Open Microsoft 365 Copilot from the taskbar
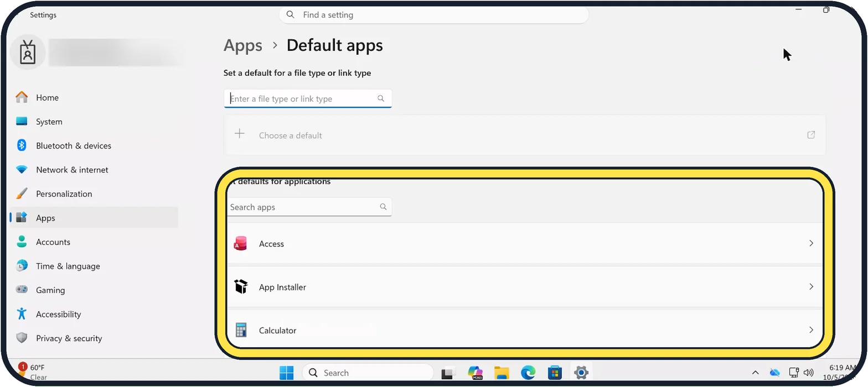The height and width of the screenshot is (387, 868). coord(475,373)
